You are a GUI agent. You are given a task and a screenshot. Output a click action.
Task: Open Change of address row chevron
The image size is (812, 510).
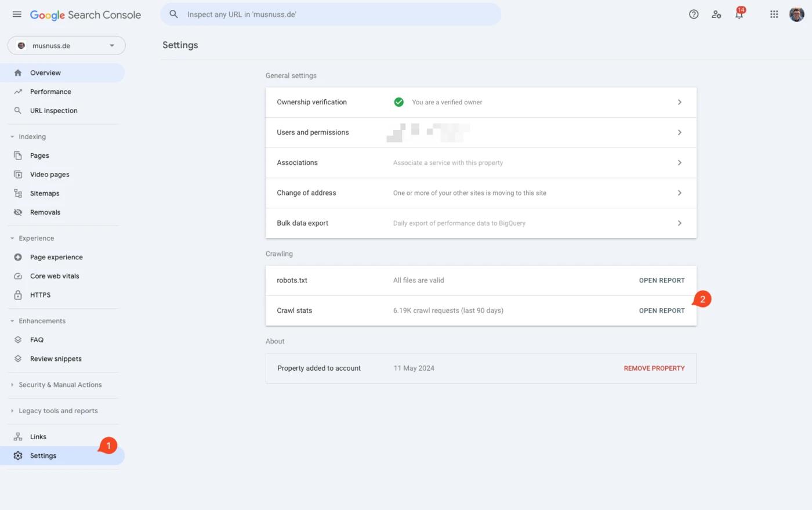point(680,193)
